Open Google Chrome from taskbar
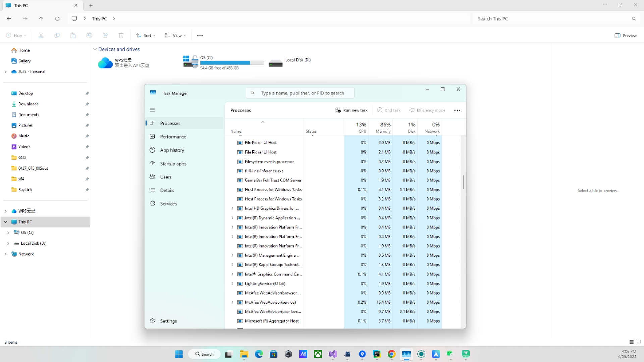Screen dimensions: 644x362 pyautogui.click(x=391, y=354)
